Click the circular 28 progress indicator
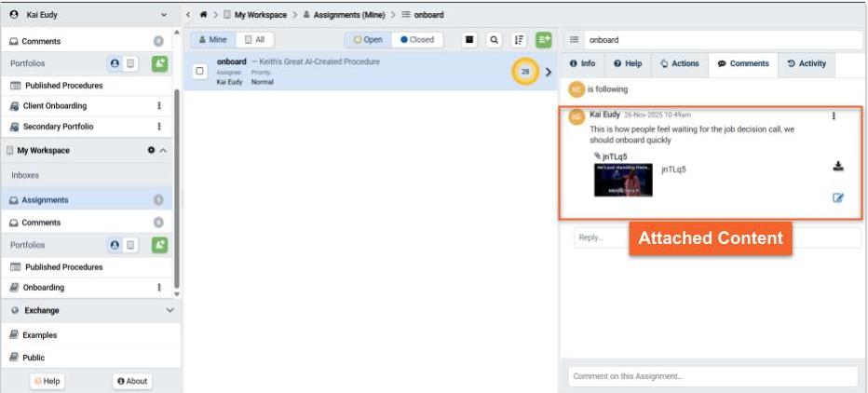 [524, 72]
